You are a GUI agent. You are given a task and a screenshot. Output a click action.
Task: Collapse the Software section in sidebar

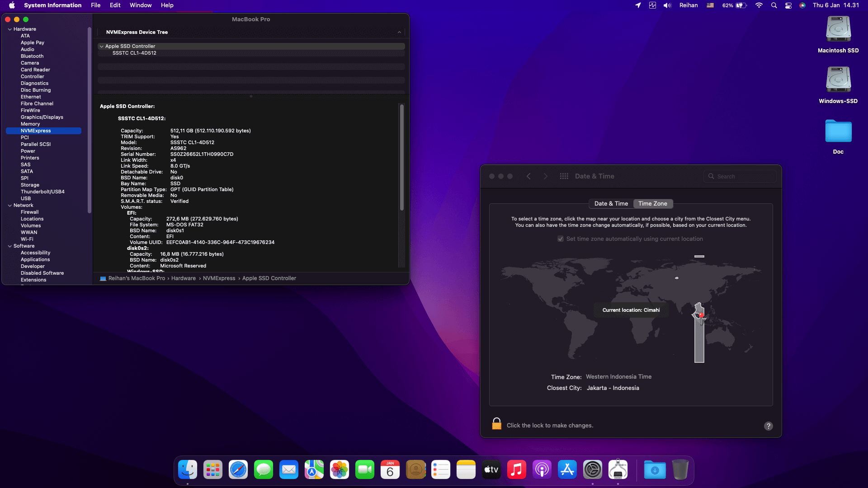point(10,246)
